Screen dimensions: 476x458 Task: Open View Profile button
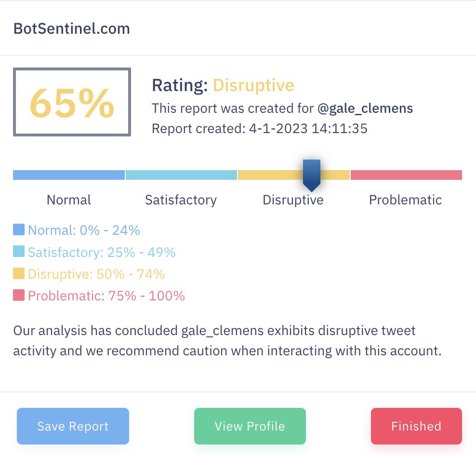(250, 426)
